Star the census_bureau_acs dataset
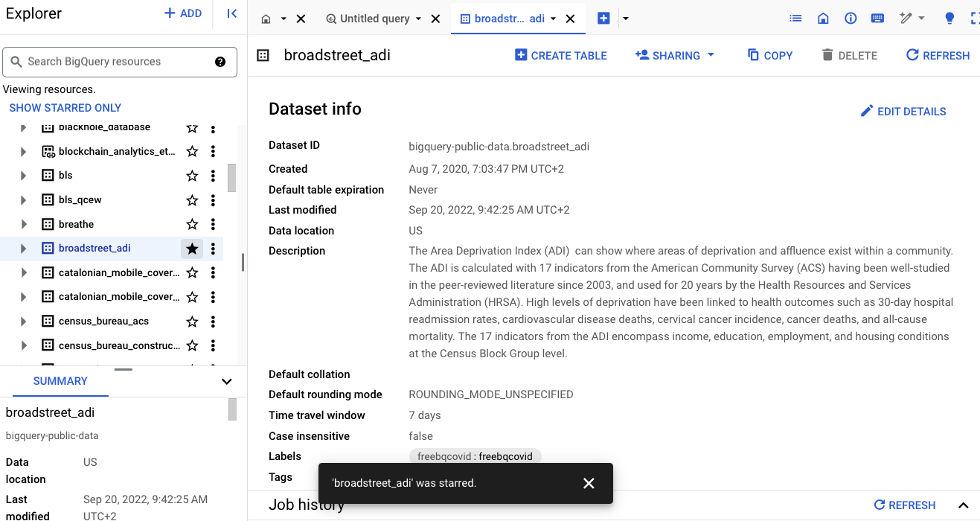This screenshot has width=980, height=521. click(x=192, y=322)
